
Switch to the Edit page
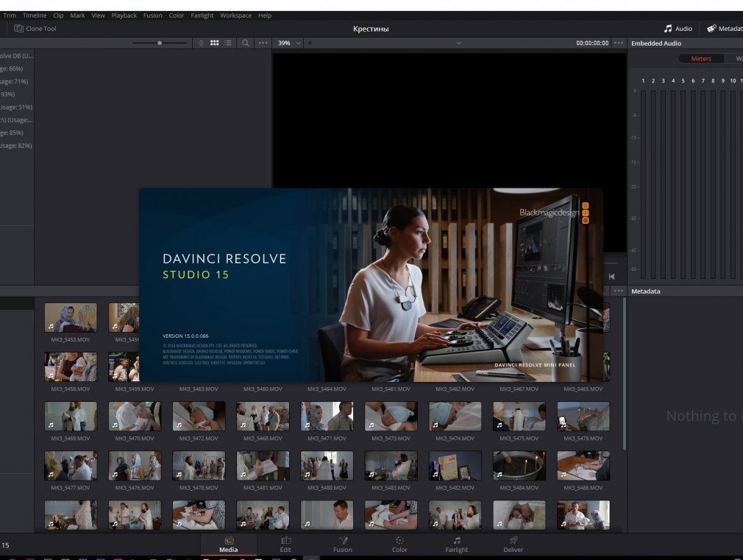[285, 545]
